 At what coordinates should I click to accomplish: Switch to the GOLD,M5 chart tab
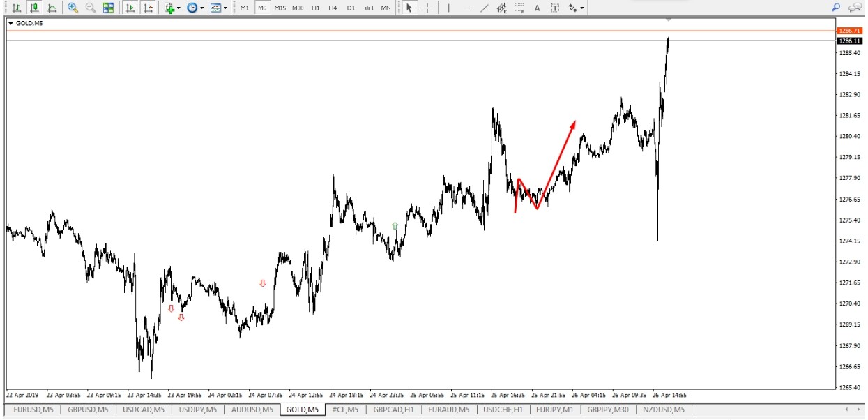point(303,410)
